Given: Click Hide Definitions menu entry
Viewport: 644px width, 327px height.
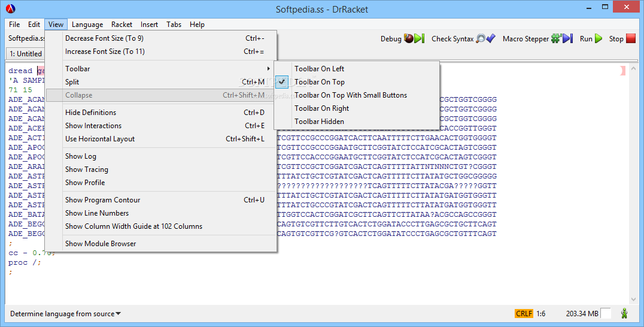Looking at the screenshot, I should click(161, 112).
